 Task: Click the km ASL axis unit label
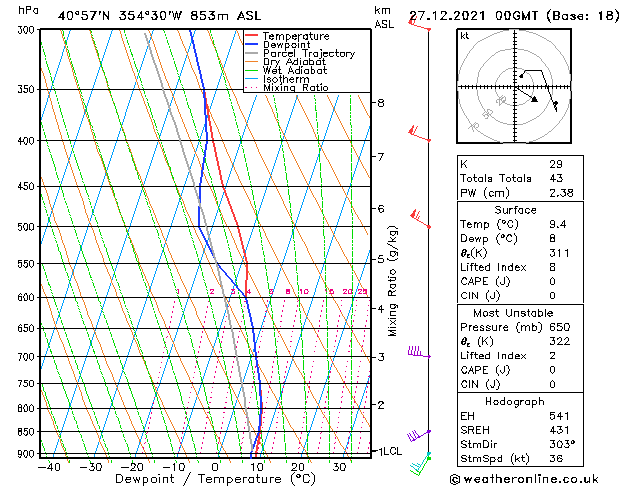click(384, 17)
